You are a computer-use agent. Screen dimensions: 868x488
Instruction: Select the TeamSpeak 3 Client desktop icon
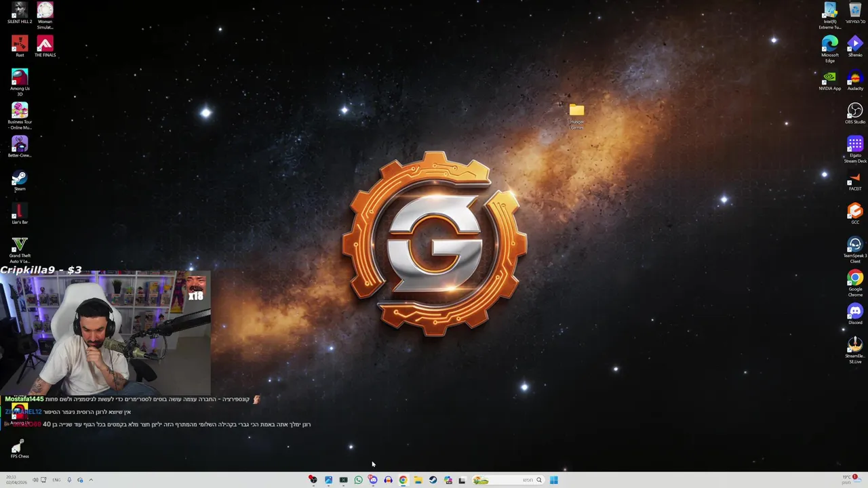[x=855, y=250]
